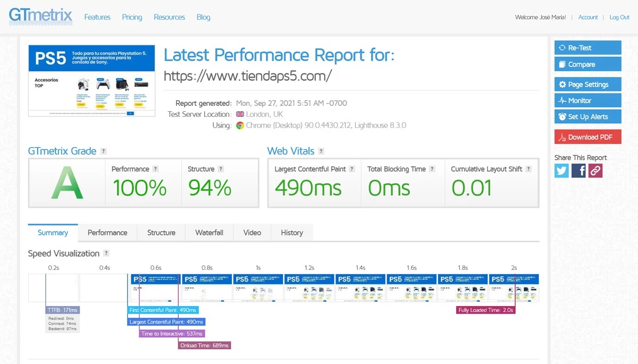Open Pricing in top navigation
Image resolution: width=638 pixels, height=364 pixels.
coord(132,17)
